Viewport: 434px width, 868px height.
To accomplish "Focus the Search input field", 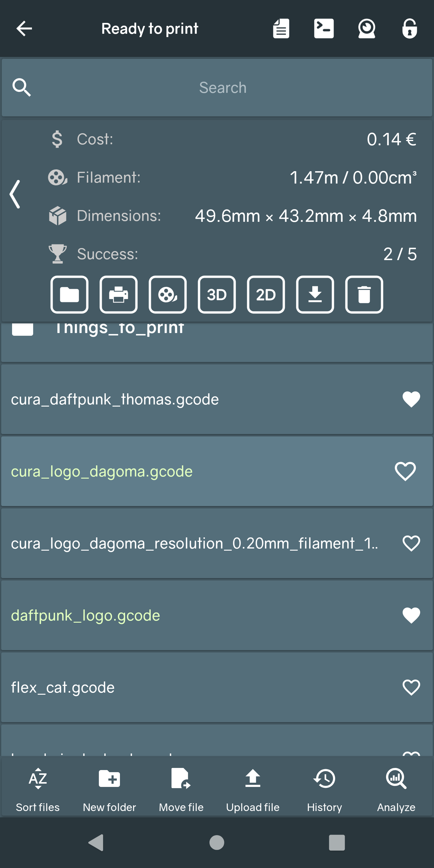I will [222, 88].
